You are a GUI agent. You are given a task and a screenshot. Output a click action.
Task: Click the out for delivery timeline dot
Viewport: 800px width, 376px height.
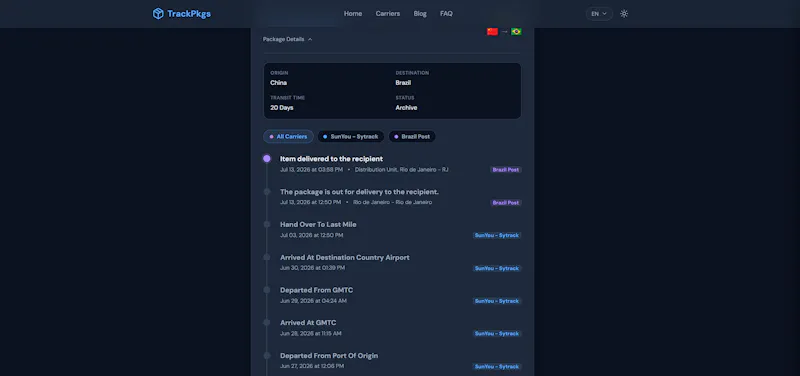point(266,192)
